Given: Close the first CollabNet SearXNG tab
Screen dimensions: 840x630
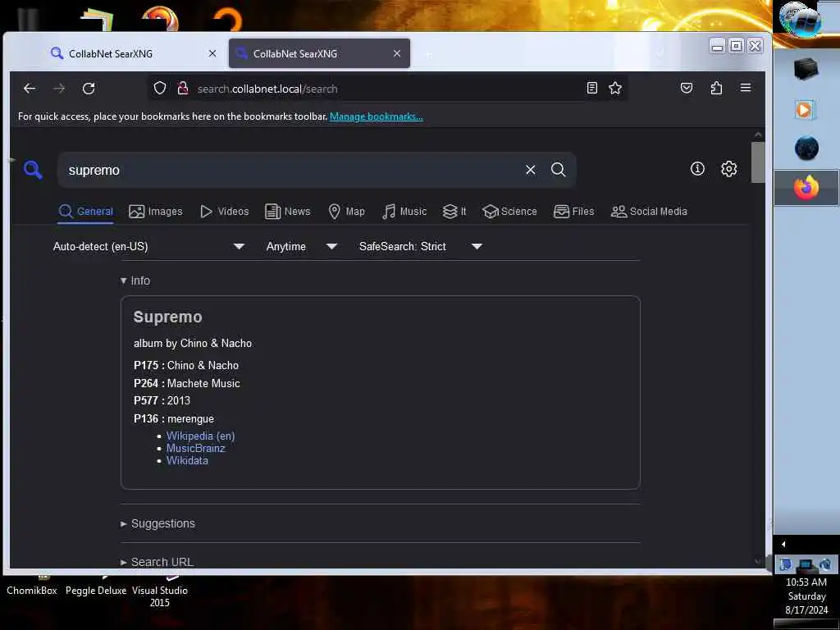Looking at the screenshot, I should [212, 53].
